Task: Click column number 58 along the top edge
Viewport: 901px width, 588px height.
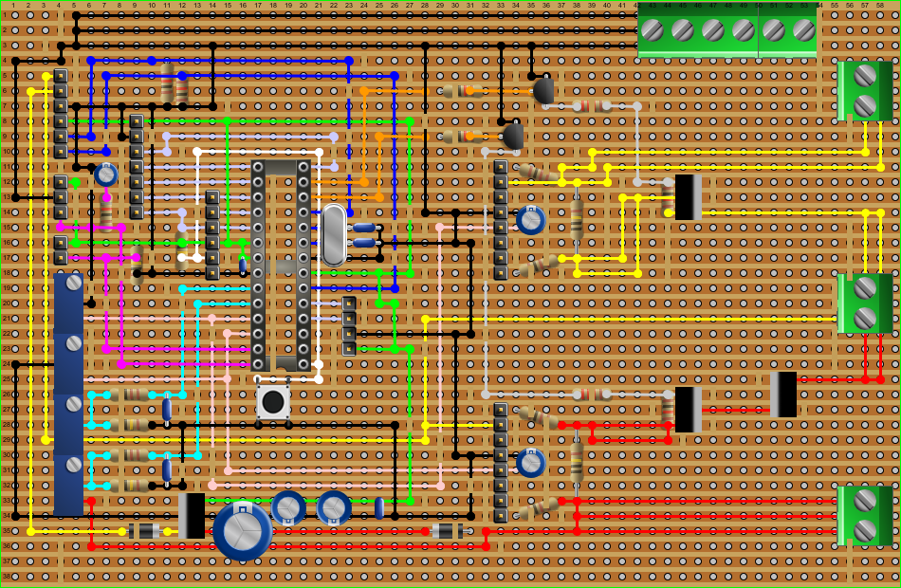Action: (880, 5)
